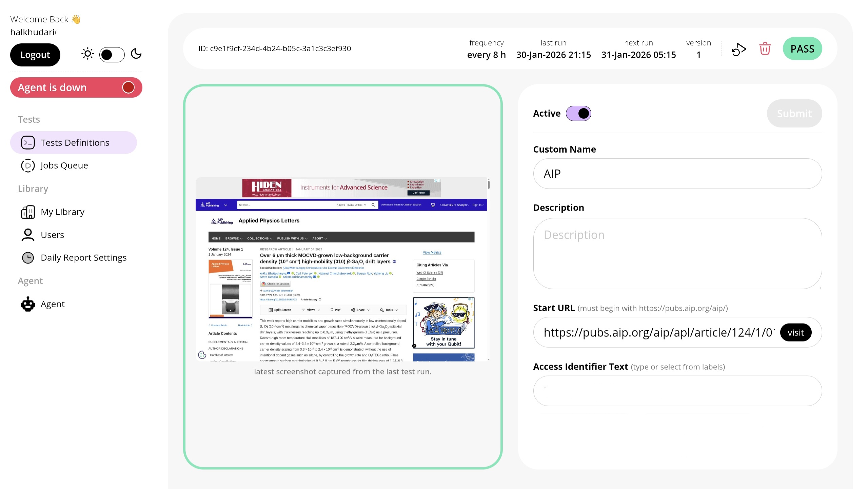Click the Agent is down status indicator
Viewport: 868px width, 489px height.
coord(76,87)
